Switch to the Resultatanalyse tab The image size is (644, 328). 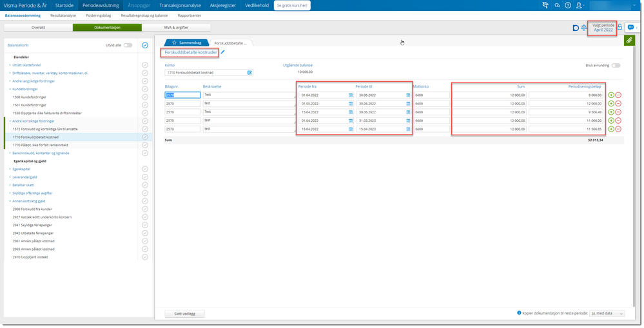[63, 15]
